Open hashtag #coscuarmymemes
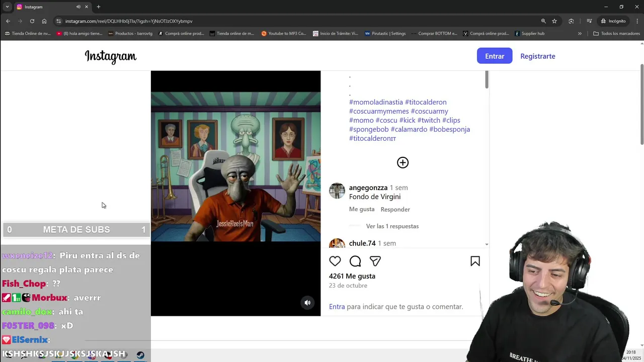 pos(379,111)
